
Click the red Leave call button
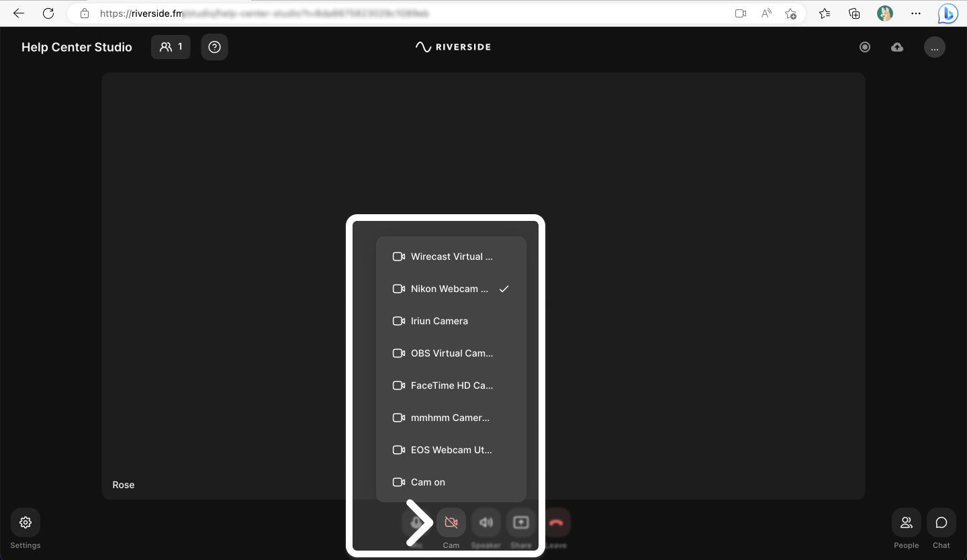[555, 522]
